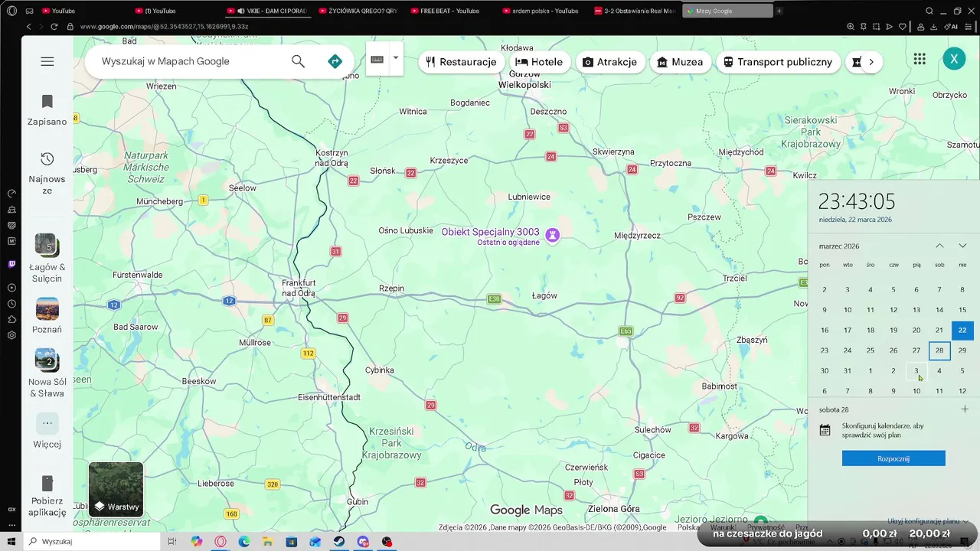Open Opera sidebar player icon

point(11,288)
